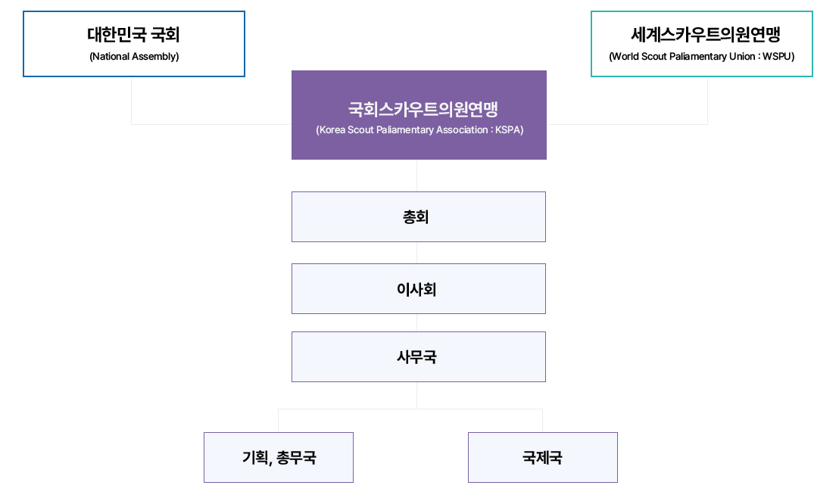The width and height of the screenshot is (839, 504).
Task: Click connector line from purple box to 총회
Action: click(416, 176)
